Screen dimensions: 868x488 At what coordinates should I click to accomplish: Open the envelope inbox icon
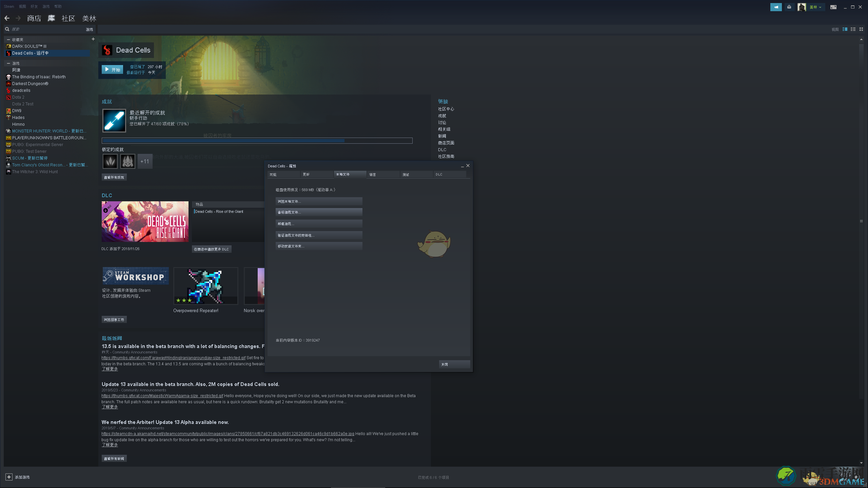(x=789, y=7)
